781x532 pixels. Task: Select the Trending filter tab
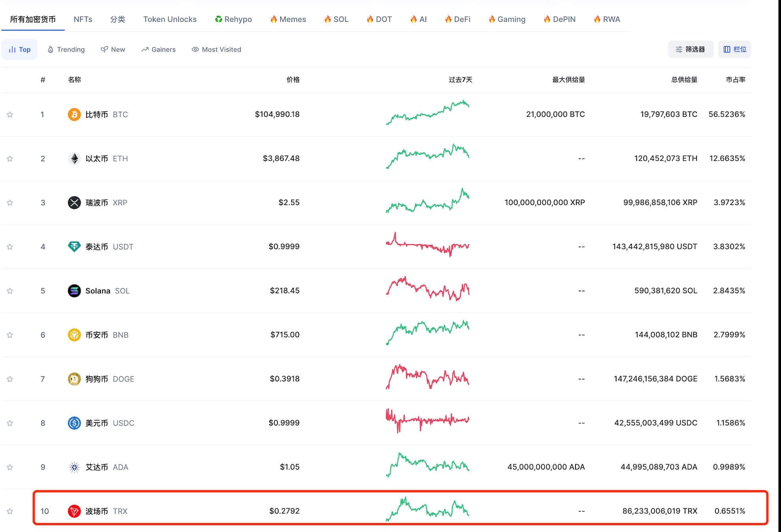[66, 49]
